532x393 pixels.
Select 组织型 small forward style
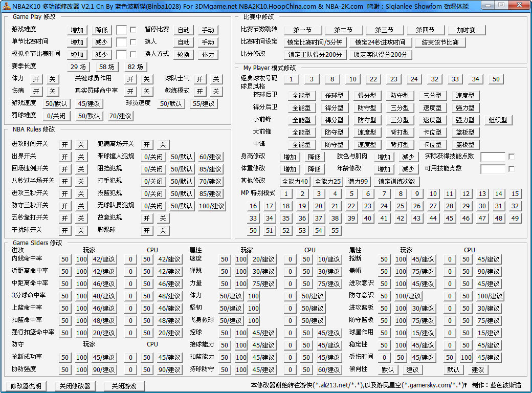coord(497,120)
